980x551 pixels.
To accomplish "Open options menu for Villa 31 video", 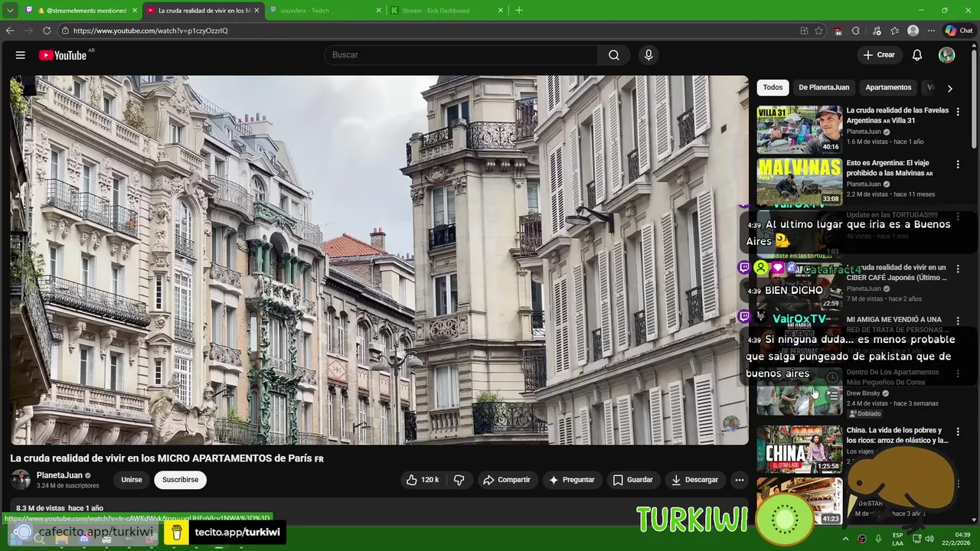I will pos(957,112).
